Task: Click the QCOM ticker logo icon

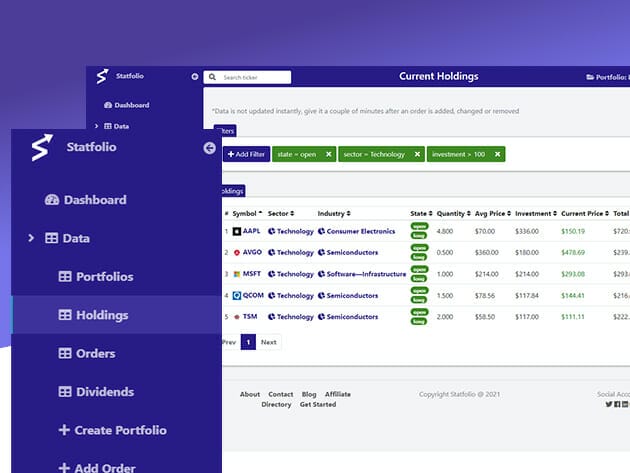Action: point(236,296)
